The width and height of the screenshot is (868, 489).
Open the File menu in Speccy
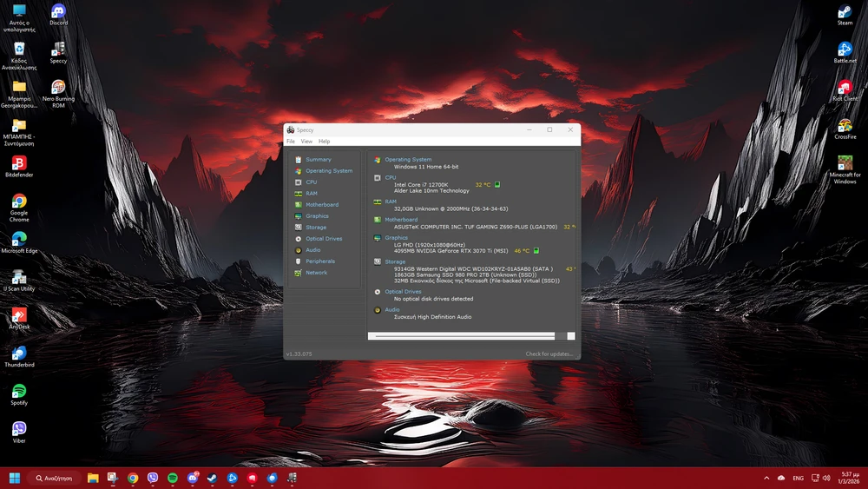tap(291, 142)
